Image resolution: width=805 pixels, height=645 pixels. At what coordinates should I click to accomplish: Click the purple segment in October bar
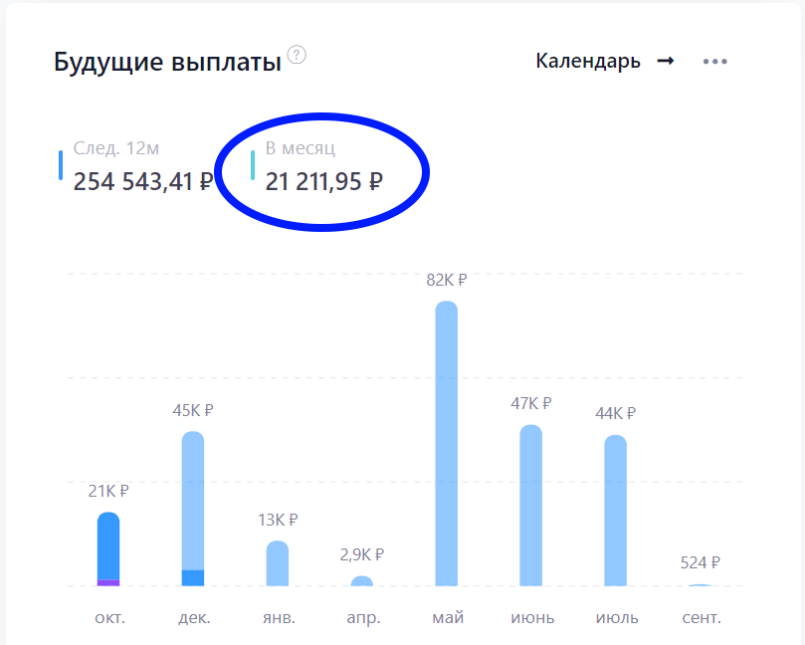coord(108,582)
